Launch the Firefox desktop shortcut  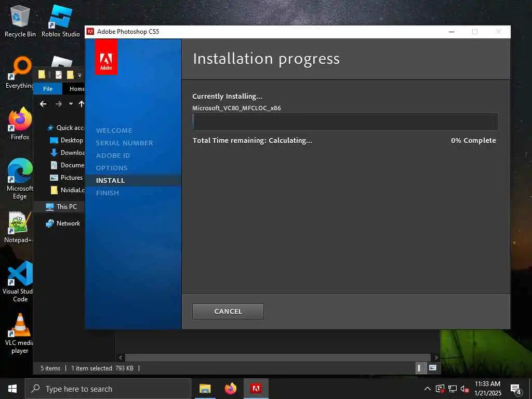(20, 124)
